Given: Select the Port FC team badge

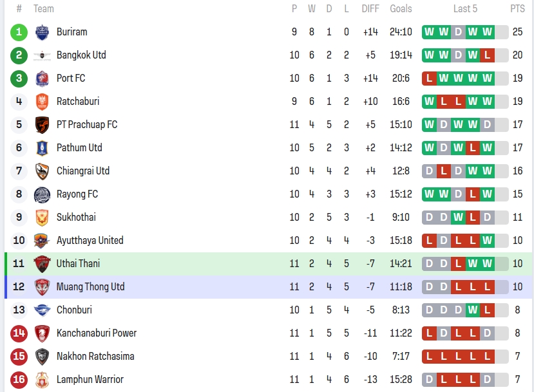Looking at the screenshot, I should click(x=43, y=79).
